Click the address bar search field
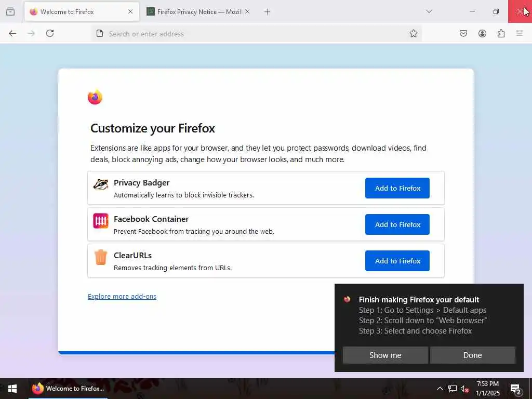 tap(256, 34)
